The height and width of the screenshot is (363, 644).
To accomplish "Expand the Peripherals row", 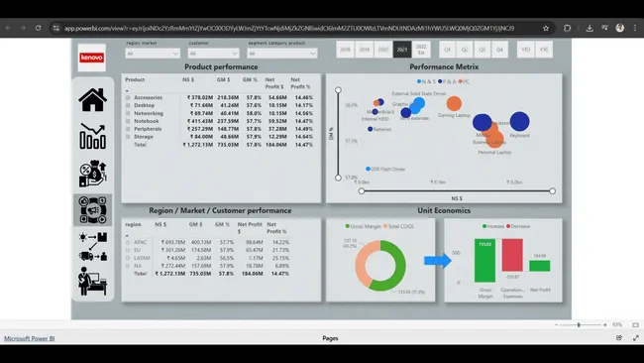I will click(x=128, y=129).
